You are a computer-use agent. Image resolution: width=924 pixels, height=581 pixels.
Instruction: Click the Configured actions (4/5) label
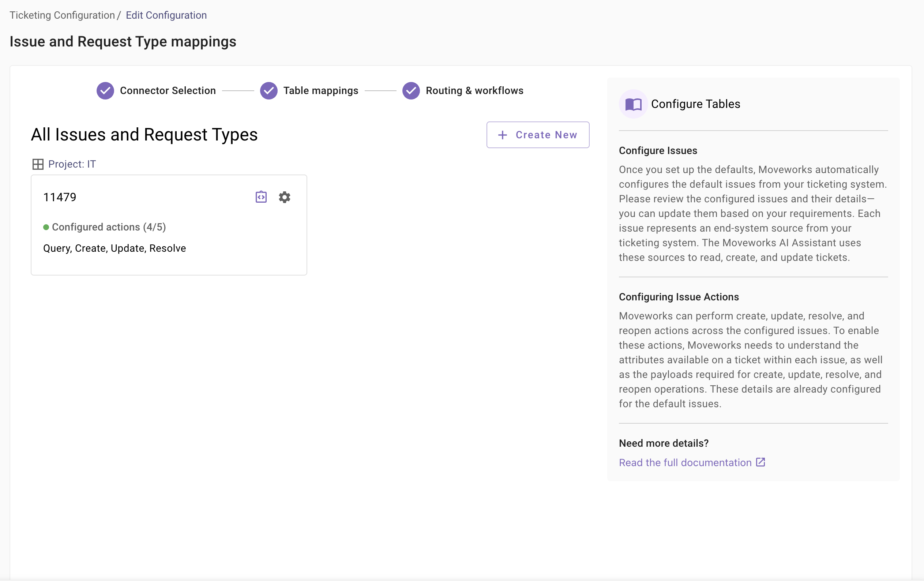pos(109,227)
